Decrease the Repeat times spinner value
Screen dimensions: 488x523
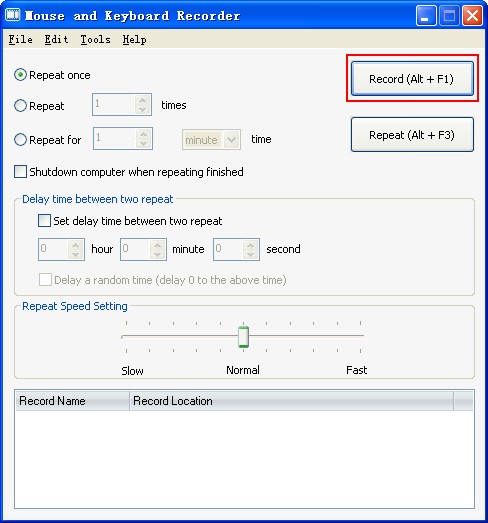[142, 109]
